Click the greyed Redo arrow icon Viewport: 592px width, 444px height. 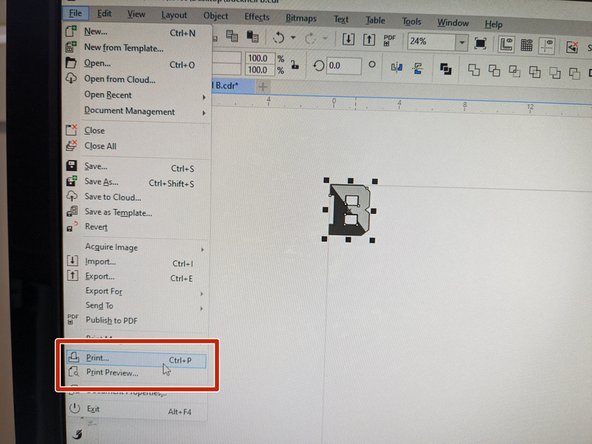[310, 39]
